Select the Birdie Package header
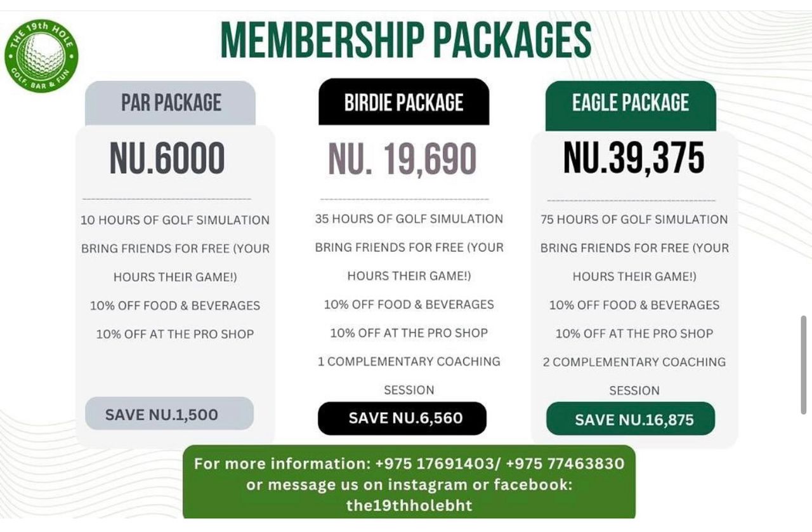The height and width of the screenshot is (532, 812). pyautogui.click(x=403, y=102)
